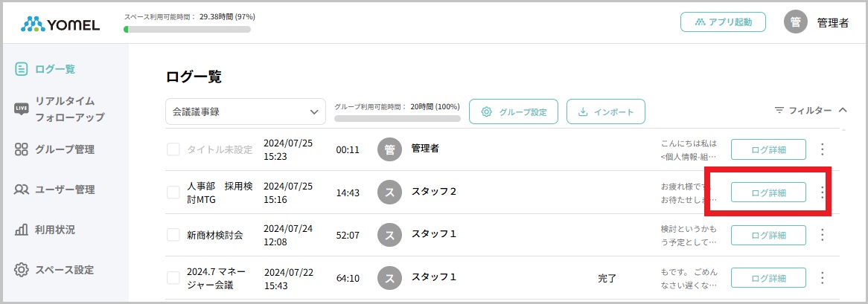The height and width of the screenshot is (304, 868).
Task: Check the 人事部 採用検討MTG checkbox
Action: 173,193
